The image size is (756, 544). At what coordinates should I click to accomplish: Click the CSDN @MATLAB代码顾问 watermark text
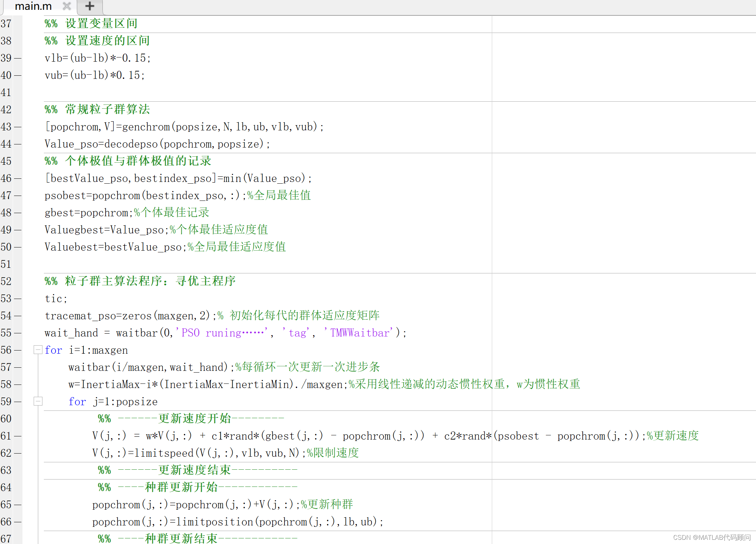[x=712, y=537]
